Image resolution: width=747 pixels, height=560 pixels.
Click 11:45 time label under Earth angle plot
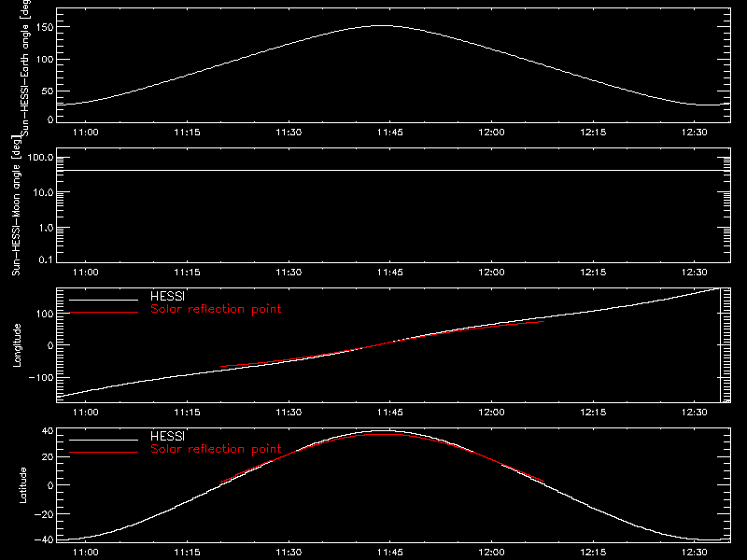390,133
